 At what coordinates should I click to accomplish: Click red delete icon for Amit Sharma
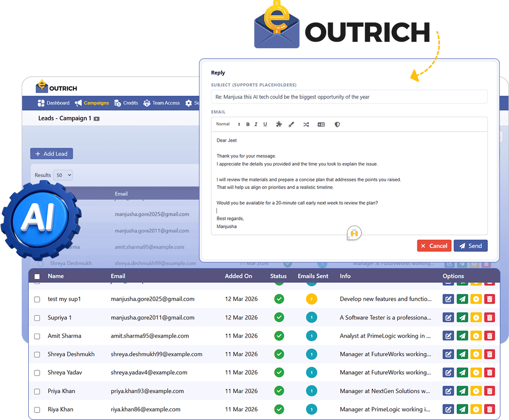[489, 336]
